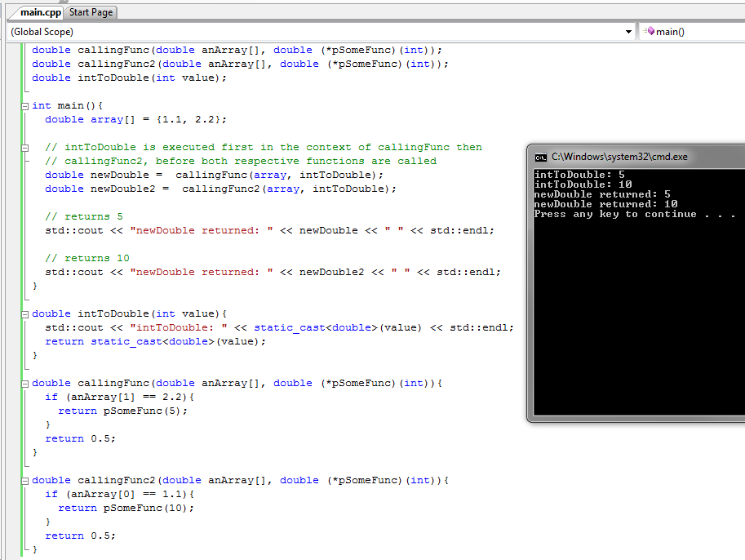The width and height of the screenshot is (745, 560).
Task: Collapse the callingFunc function definition
Action: click(25, 384)
